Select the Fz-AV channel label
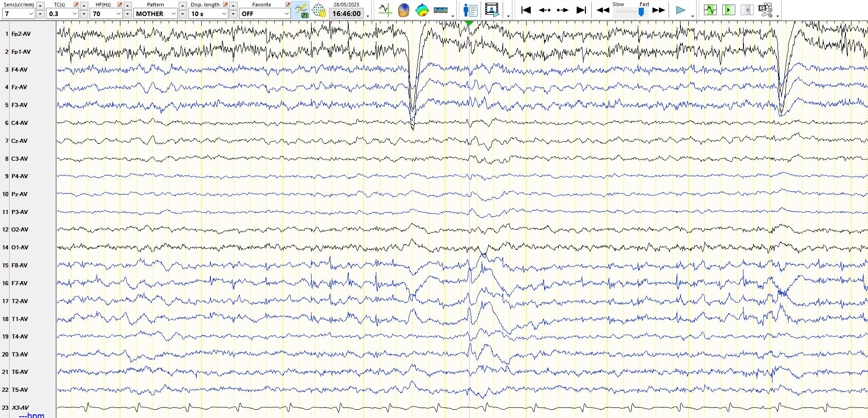868x418 pixels. pyautogui.click(x=19, y=87)
